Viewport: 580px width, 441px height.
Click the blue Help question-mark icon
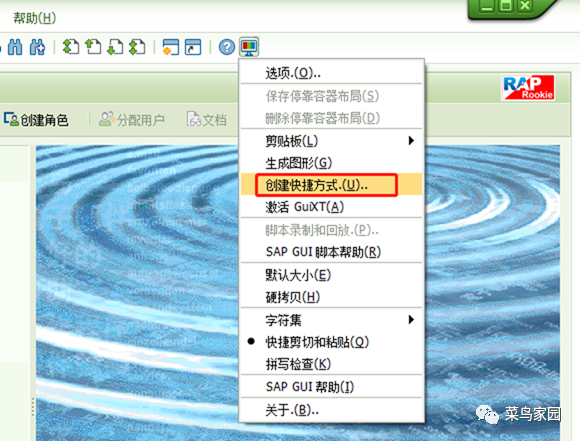(x=227, y=47)
